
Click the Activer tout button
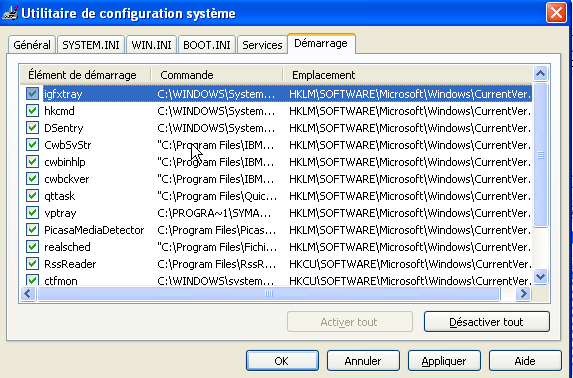tap(349, 322)
